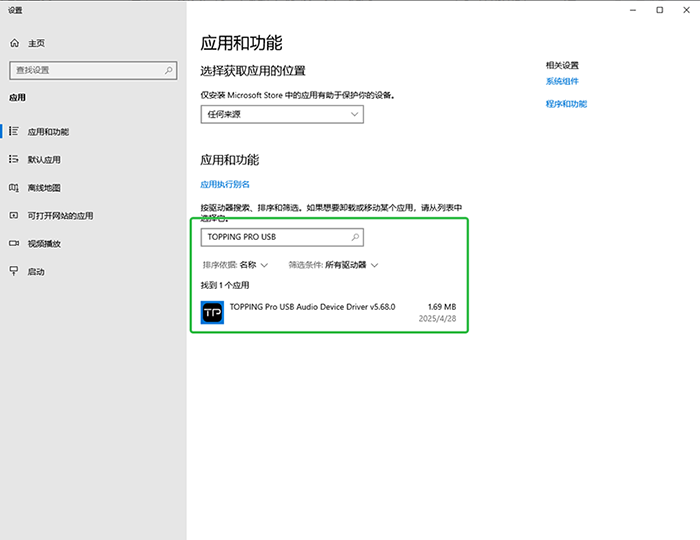700x540 pixels.
Task: Click the search magnifier in 查找设置 box
Action: [x=168, y=70]
